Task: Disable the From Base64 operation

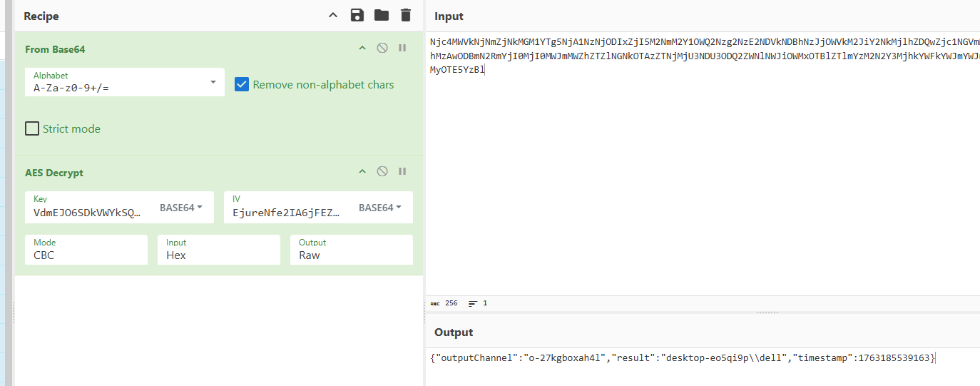Action: click(382, 48)
